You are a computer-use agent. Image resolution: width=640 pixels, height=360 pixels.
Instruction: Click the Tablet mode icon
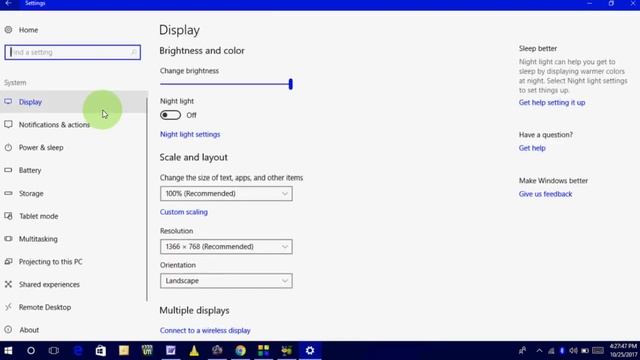[x=8, y=216]
